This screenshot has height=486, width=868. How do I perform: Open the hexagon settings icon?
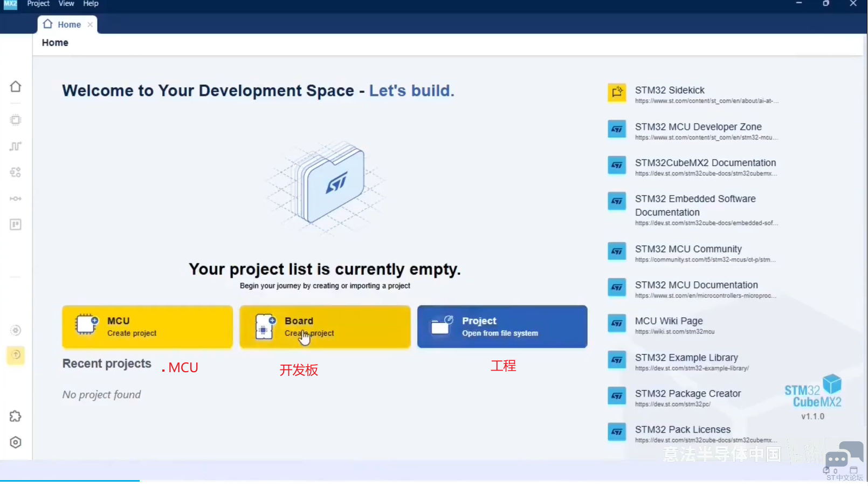16,442
